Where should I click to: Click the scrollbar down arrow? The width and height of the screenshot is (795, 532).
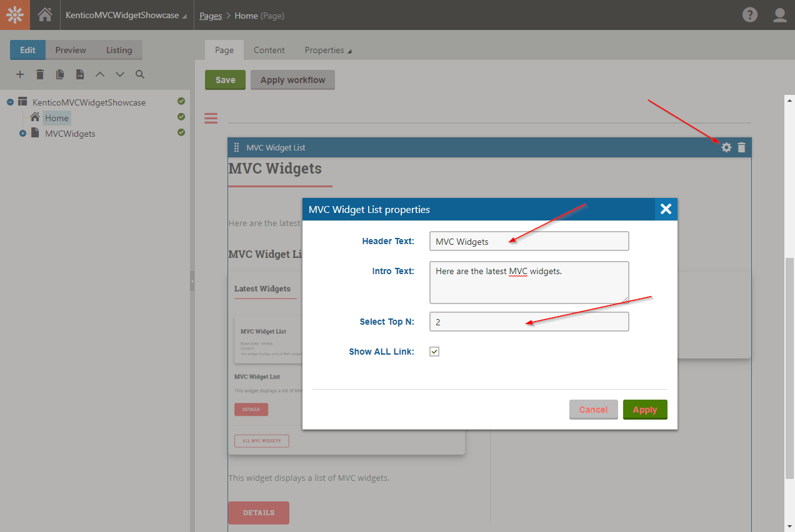789,526
